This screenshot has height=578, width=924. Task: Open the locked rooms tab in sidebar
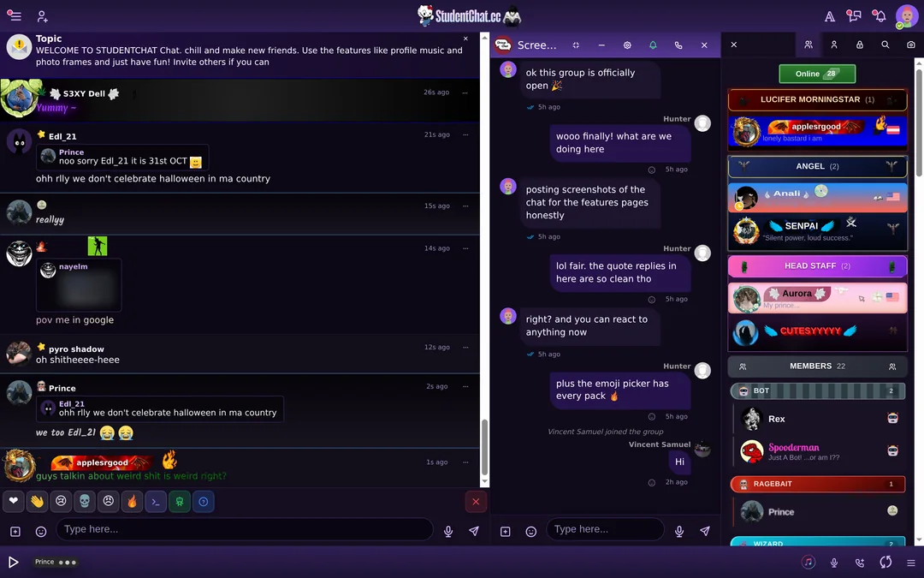[x=860, y=45]
